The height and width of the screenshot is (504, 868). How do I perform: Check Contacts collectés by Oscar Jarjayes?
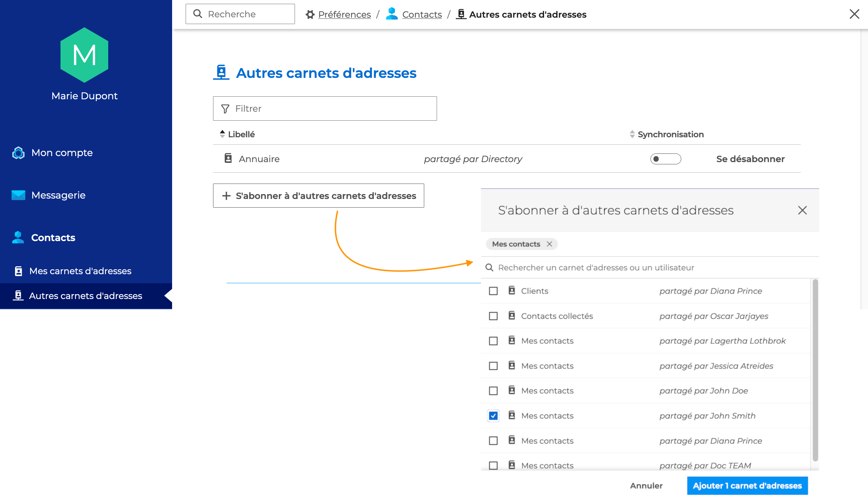pyautogui.click(x=493, y=316)
